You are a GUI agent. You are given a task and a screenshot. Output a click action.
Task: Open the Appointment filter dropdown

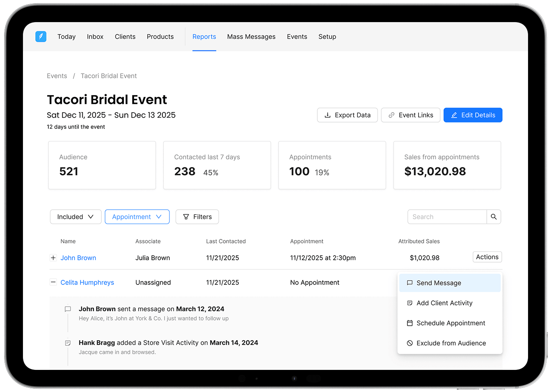click(137, 217)
